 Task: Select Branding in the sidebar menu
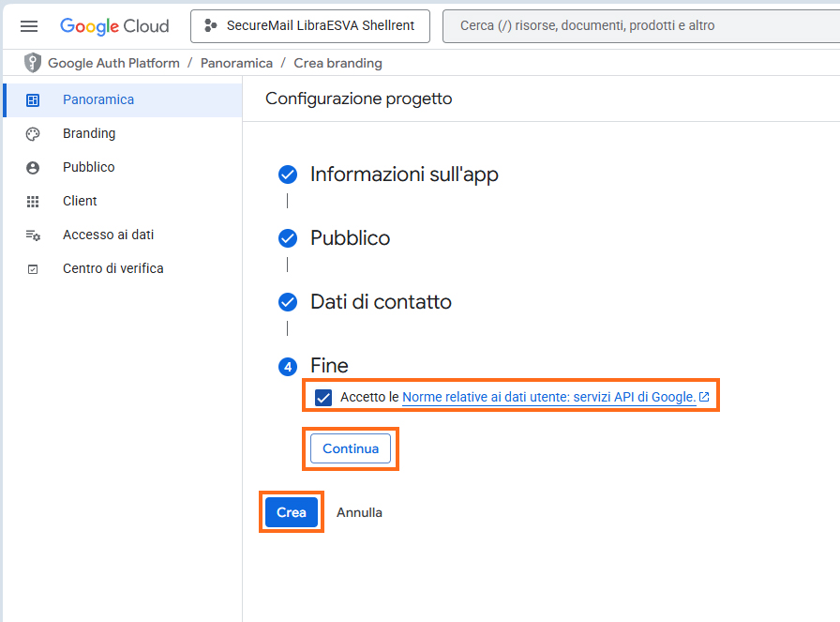pos(89,134)
